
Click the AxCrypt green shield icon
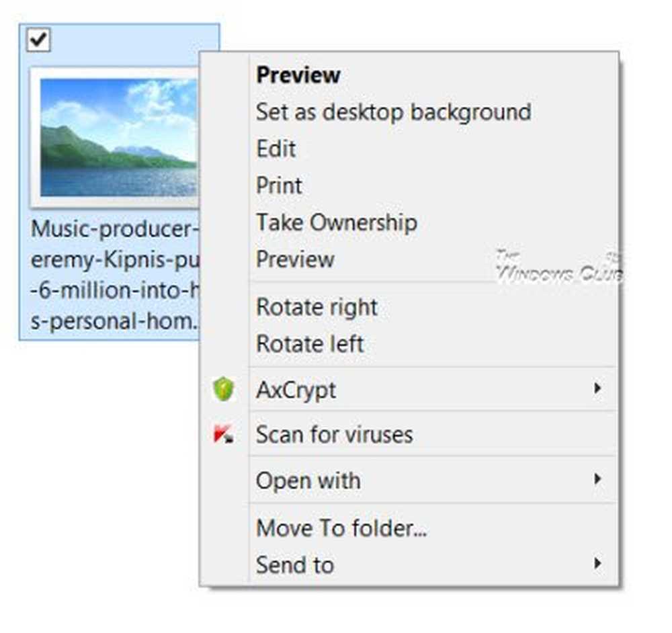click(x=223, y=390)
